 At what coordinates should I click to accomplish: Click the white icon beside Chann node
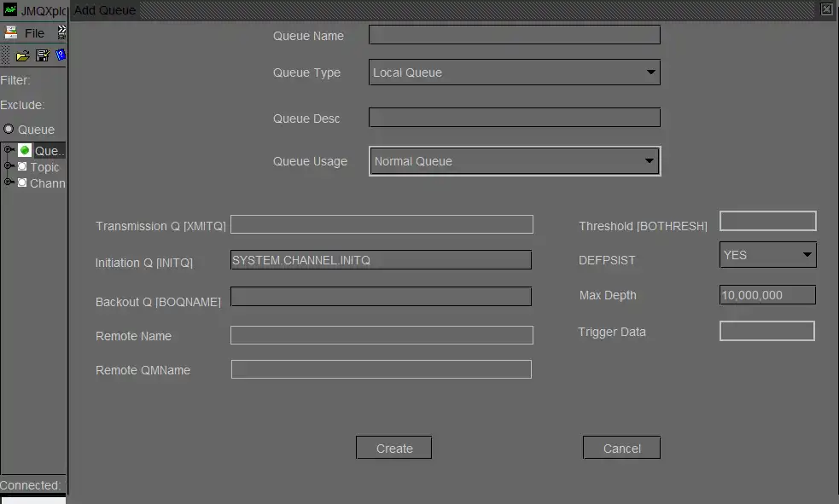(x=22, y=182)
